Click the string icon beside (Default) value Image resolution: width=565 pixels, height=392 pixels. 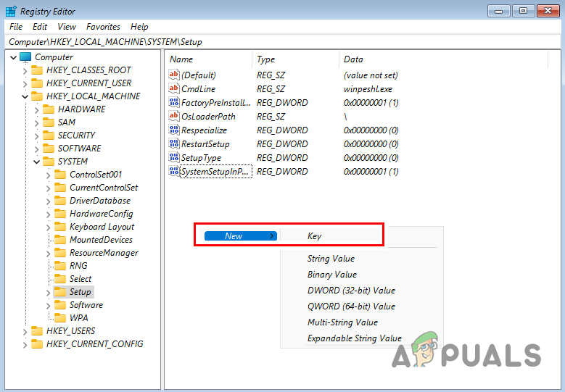click(173, 75)
